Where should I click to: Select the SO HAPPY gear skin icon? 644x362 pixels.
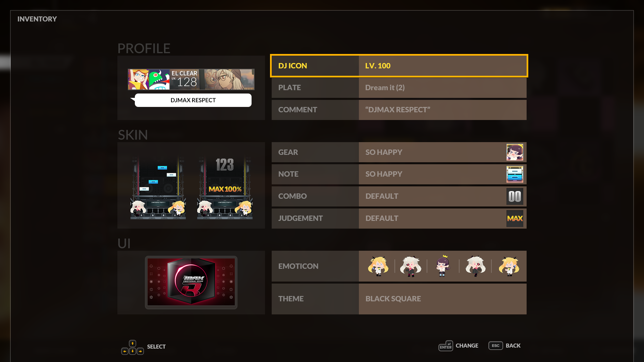(515, 152)
